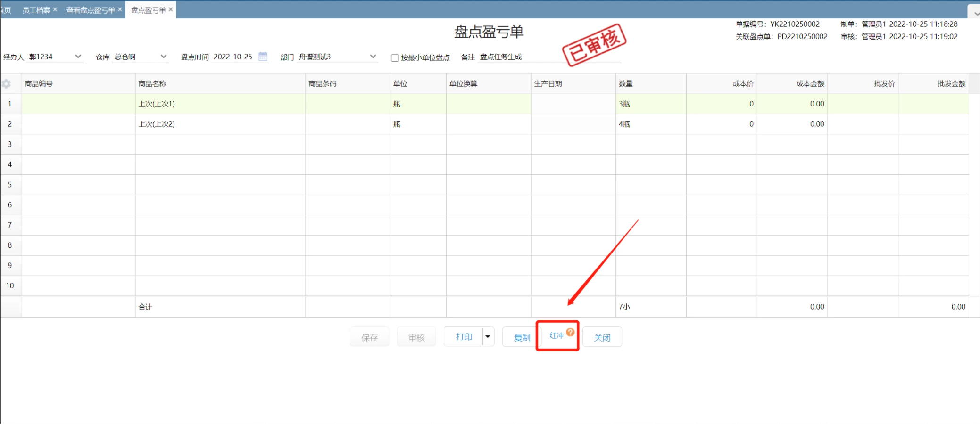The image size is (980, 424).
Task: Close the 查看盘点盈亏单 tab
Action: pos(120,9)
